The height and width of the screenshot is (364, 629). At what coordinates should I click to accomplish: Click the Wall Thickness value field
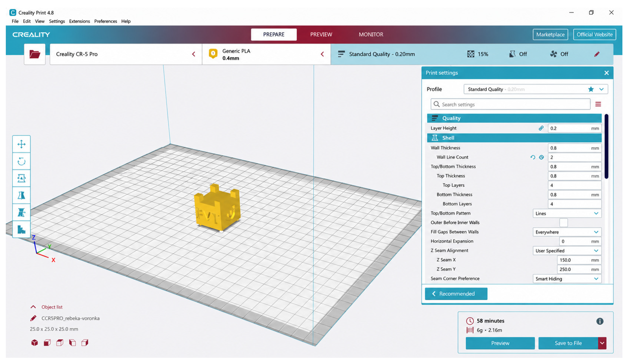click(575, 148)
